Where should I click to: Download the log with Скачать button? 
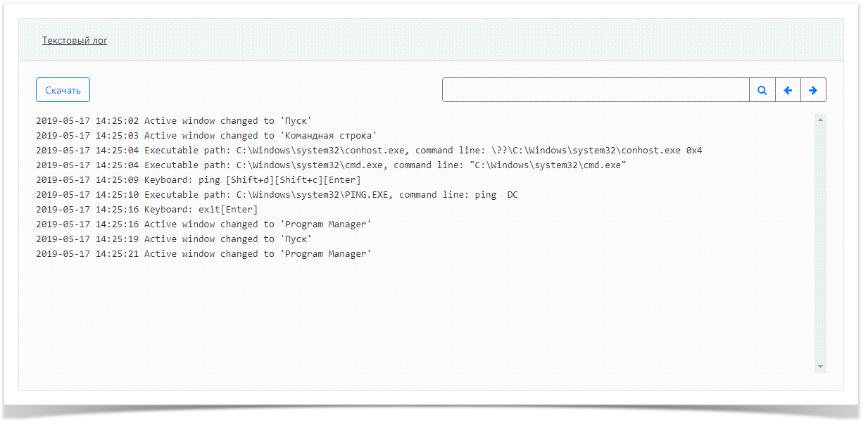63,90
